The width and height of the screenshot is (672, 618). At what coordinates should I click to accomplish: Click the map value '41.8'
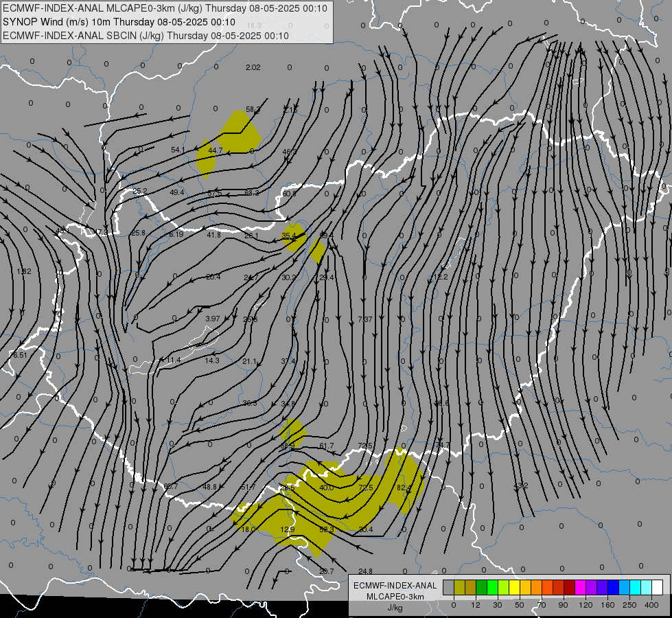(x=213, y=235)
